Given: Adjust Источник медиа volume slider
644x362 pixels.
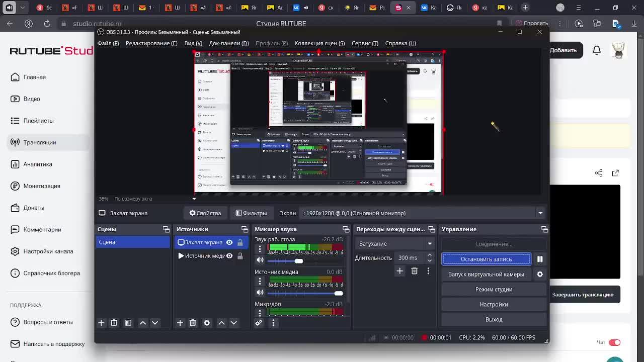Looking at the screenshot, I should pos(339,293).
